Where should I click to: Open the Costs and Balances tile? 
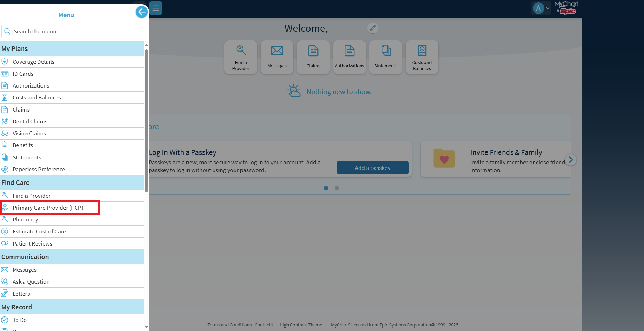[x=422, y=57]
